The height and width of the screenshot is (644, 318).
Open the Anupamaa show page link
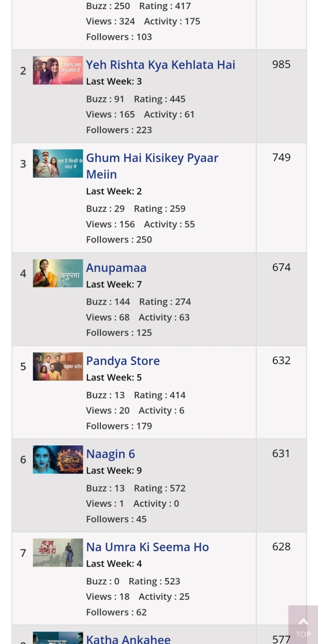(116, 267)
